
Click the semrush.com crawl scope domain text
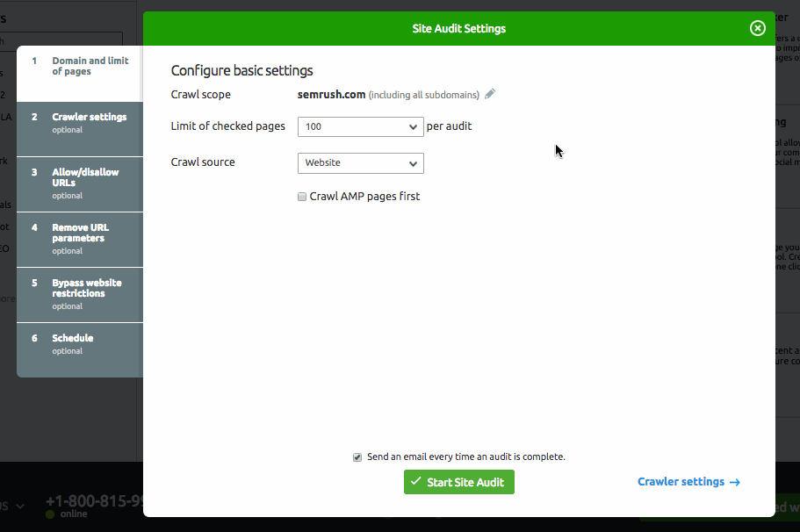(331, 94)
